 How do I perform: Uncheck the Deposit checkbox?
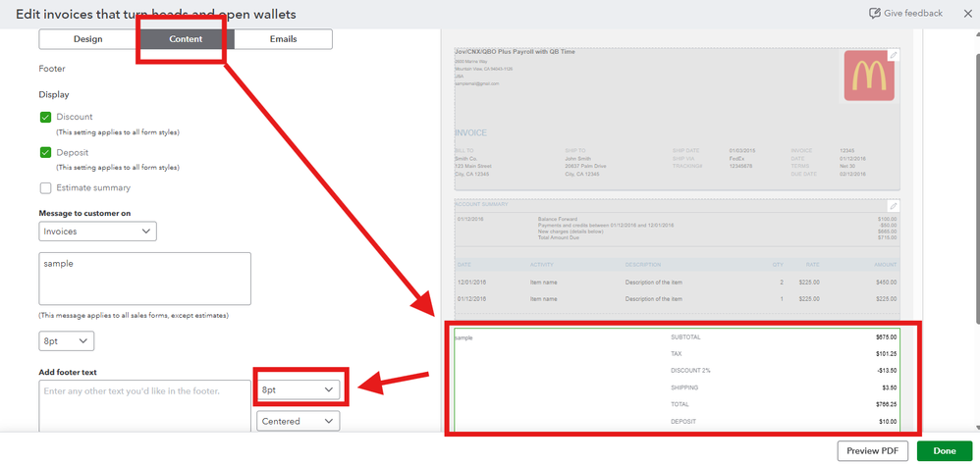pyautogui.click(x=45, y=152)
